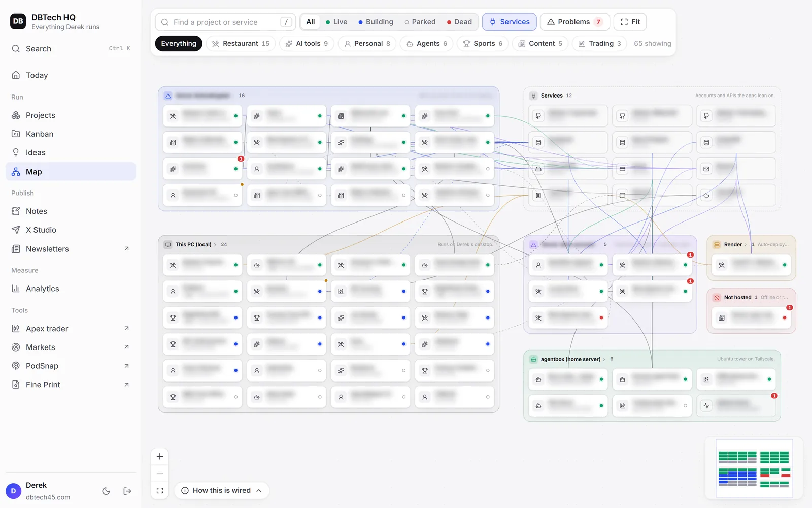Click the Render group icon
This screenshot has height=508, width=812.
(x=717, y=245)
